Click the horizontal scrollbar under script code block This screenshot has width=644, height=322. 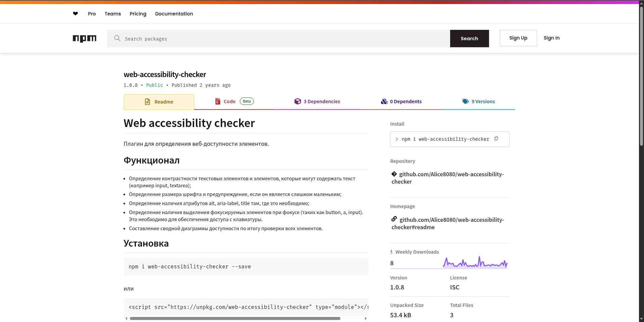(235, 318)
